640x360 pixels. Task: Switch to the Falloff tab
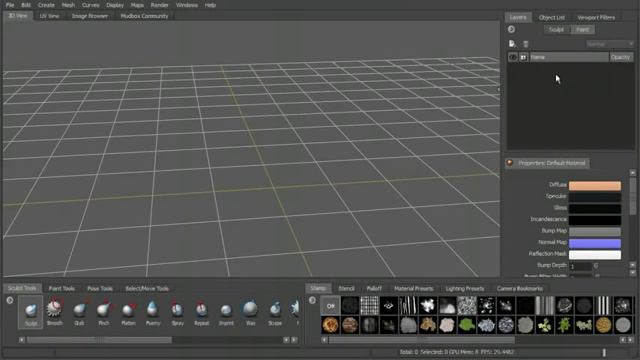pos(374,289)
